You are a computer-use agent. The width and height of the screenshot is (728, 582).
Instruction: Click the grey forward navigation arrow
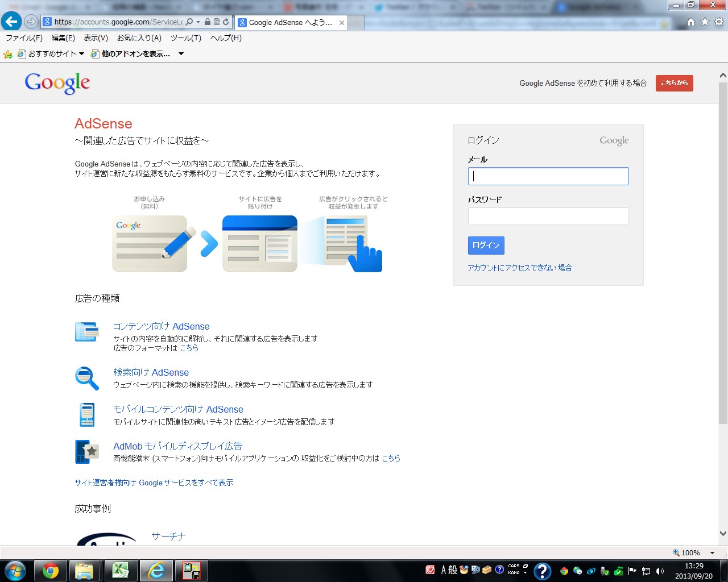click(x=31, y=22)
